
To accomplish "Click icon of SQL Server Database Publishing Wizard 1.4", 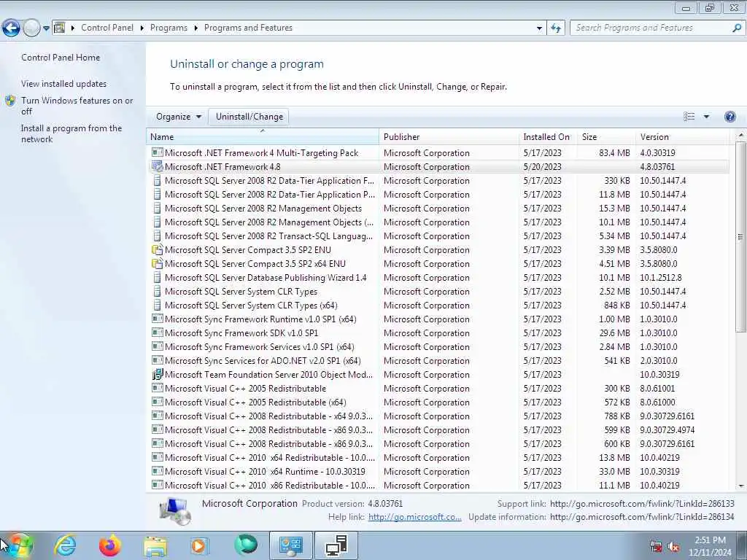I will tap(158, 277).
